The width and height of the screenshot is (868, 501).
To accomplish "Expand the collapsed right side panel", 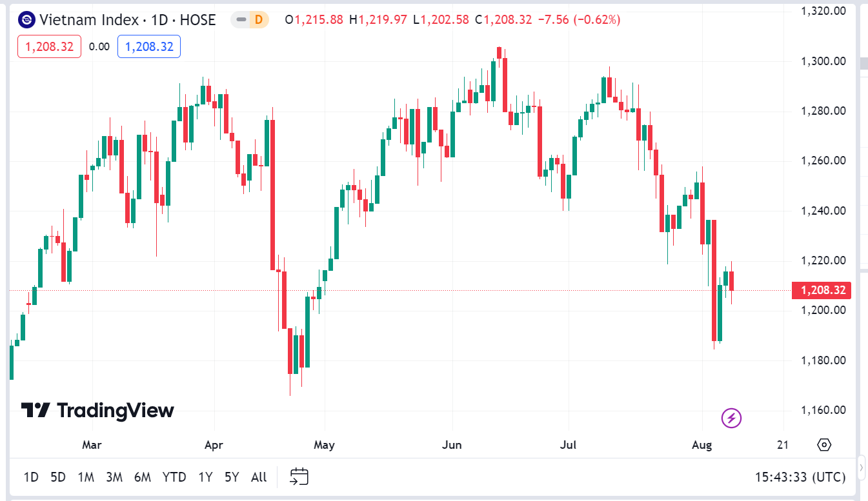I will pyautogui.click(x=862, y=466).
